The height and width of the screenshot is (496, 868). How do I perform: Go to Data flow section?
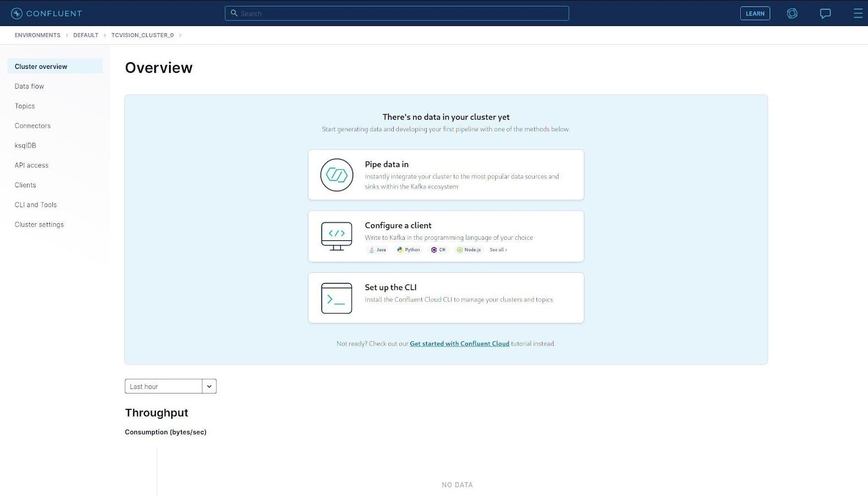click(x=29, y=86)
